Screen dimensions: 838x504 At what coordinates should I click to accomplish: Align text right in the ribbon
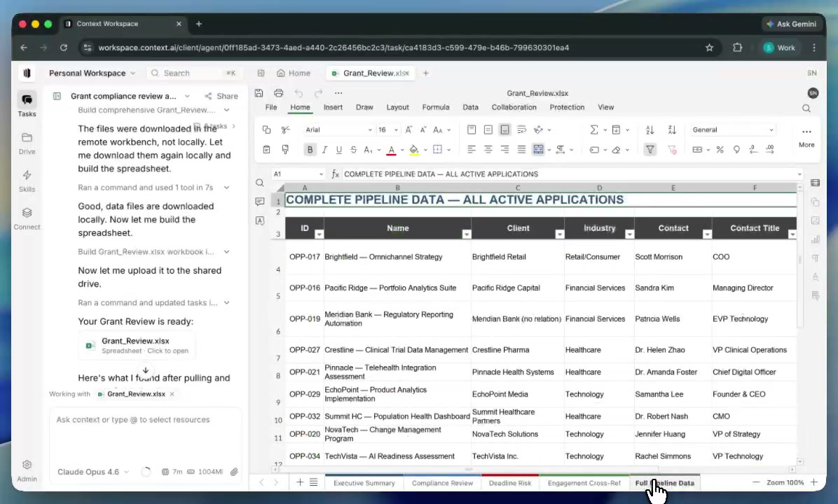coord(504,150)
